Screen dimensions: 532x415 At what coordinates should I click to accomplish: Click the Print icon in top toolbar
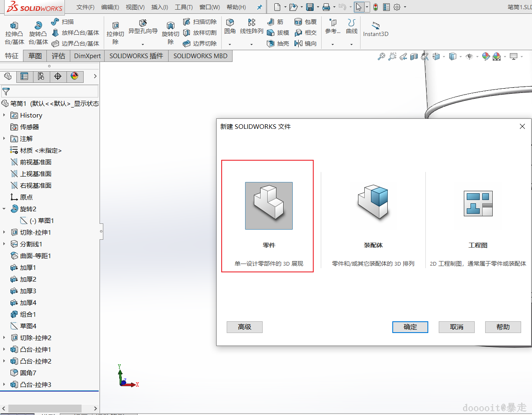coord(326,7)
